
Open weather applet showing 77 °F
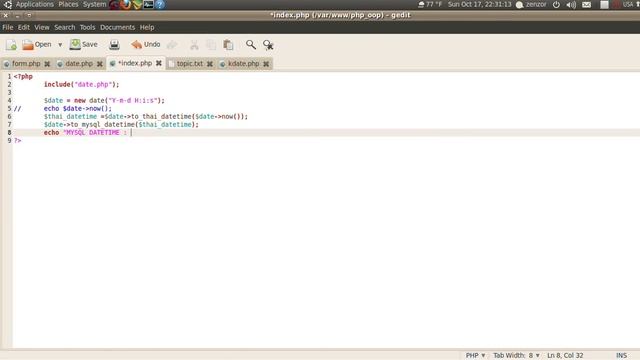pos(430,4)
